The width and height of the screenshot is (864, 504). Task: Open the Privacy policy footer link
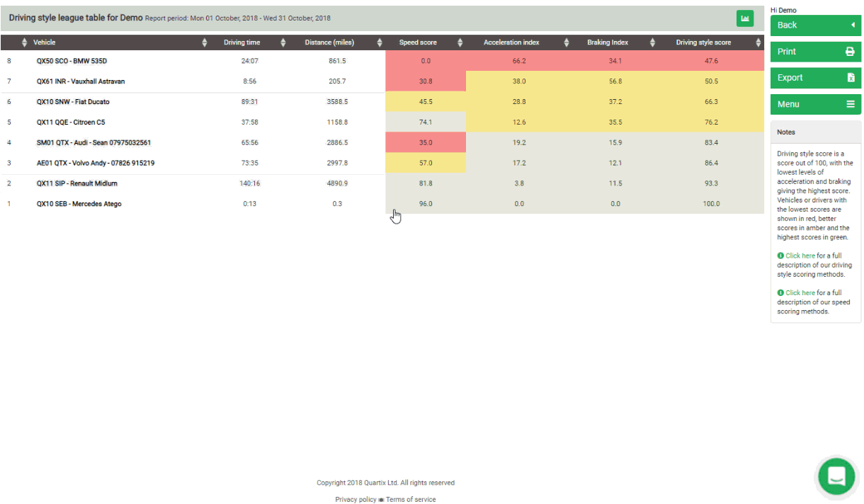[356, 500]
